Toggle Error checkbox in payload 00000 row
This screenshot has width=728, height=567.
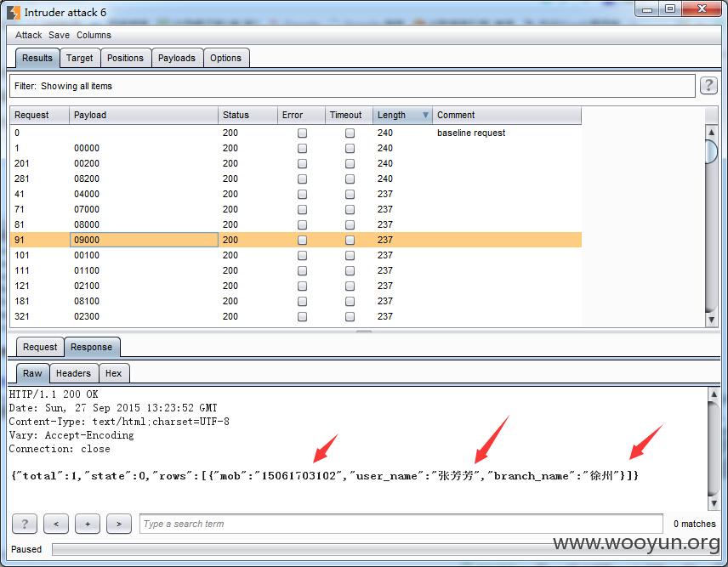302,148
